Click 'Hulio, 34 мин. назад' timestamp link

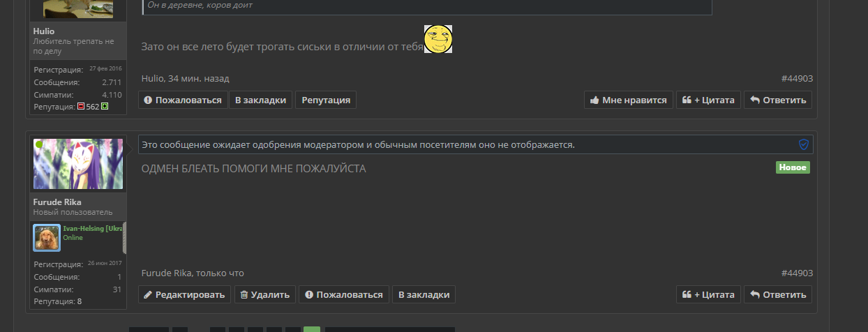click(185, 79)
